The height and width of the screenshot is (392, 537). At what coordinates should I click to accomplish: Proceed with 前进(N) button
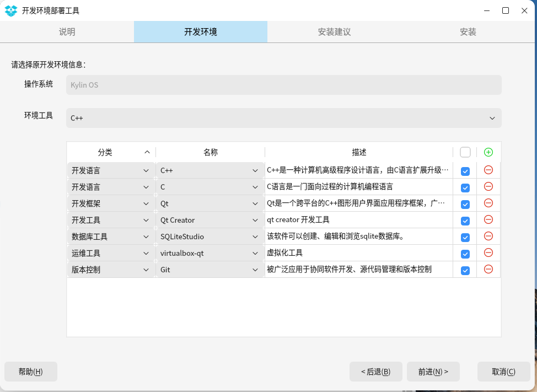point(433,372)
